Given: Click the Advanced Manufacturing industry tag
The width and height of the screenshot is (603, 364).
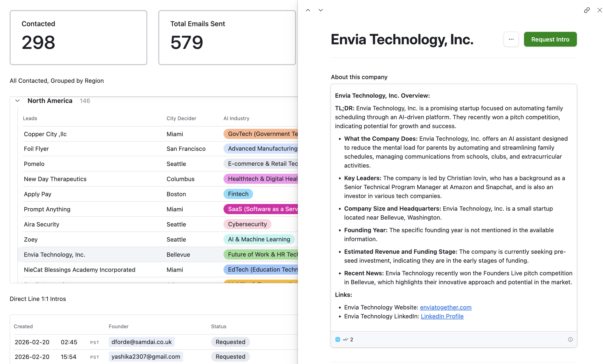Looking at the screenshot, I should tap(261, 149).
